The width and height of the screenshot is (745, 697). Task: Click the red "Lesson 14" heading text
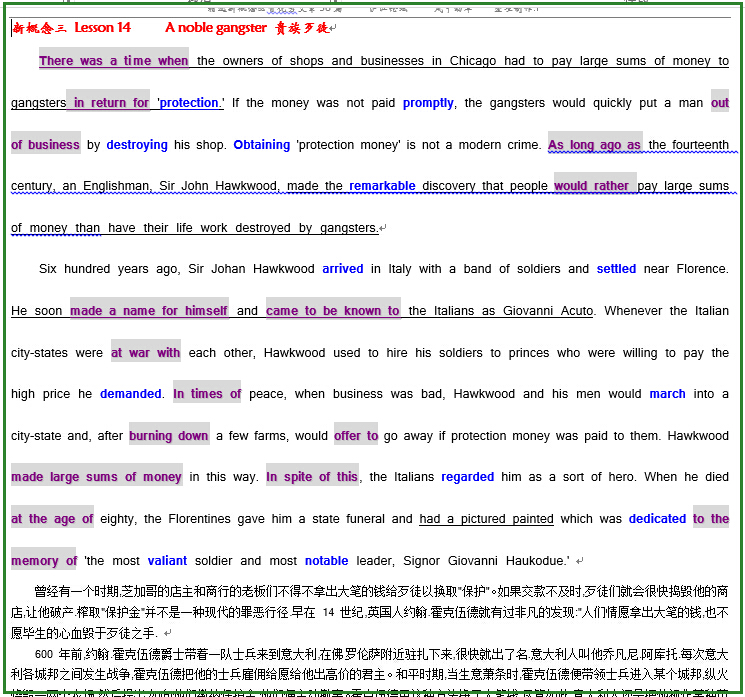click(102, 27)
